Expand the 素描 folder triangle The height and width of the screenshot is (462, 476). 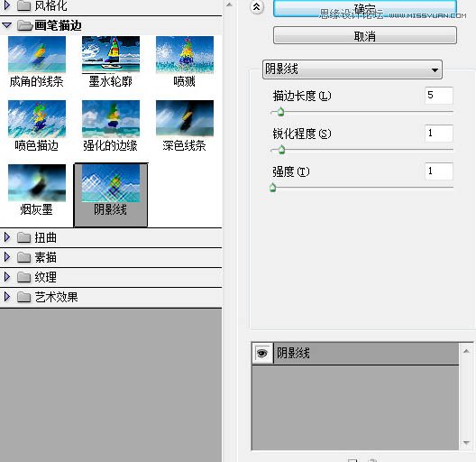pyautogui.click(x=7, y=257)
